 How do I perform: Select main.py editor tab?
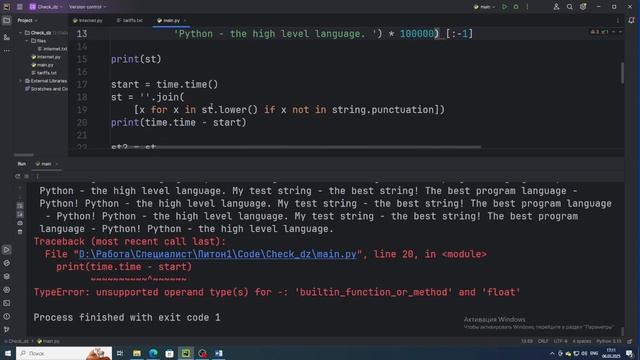pos(169,20)
